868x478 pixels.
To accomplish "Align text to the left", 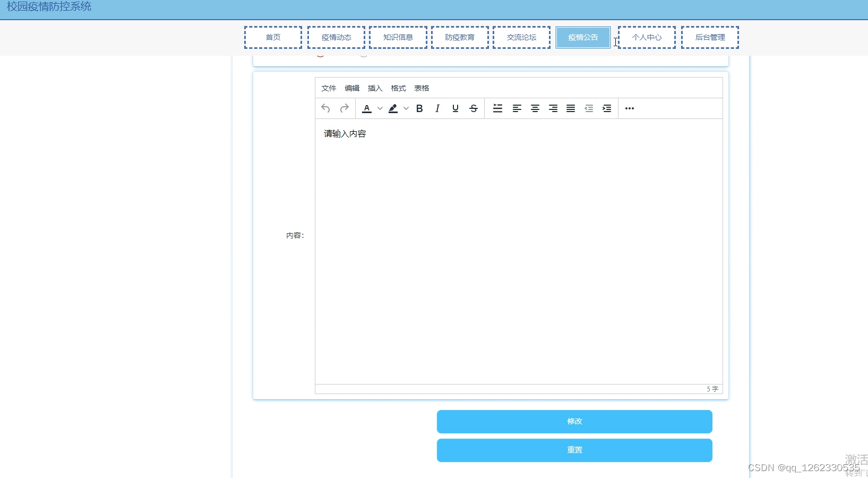I will (x=517, y=108).
